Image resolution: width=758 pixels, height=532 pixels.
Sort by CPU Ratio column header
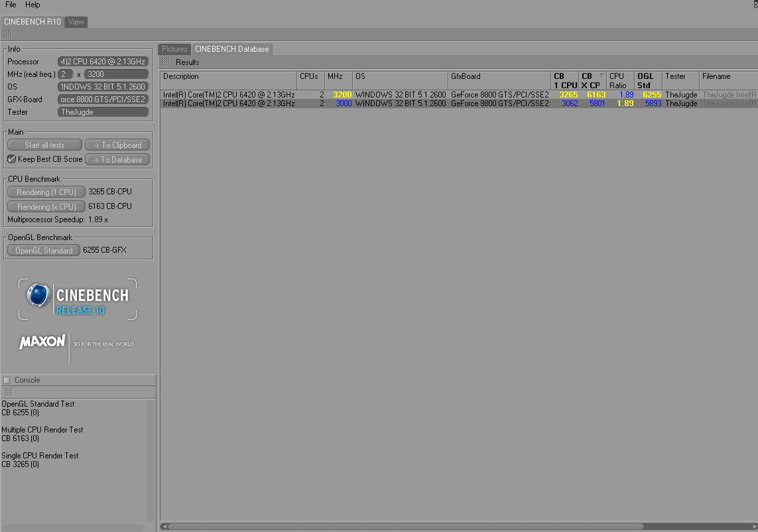[620, 80]
